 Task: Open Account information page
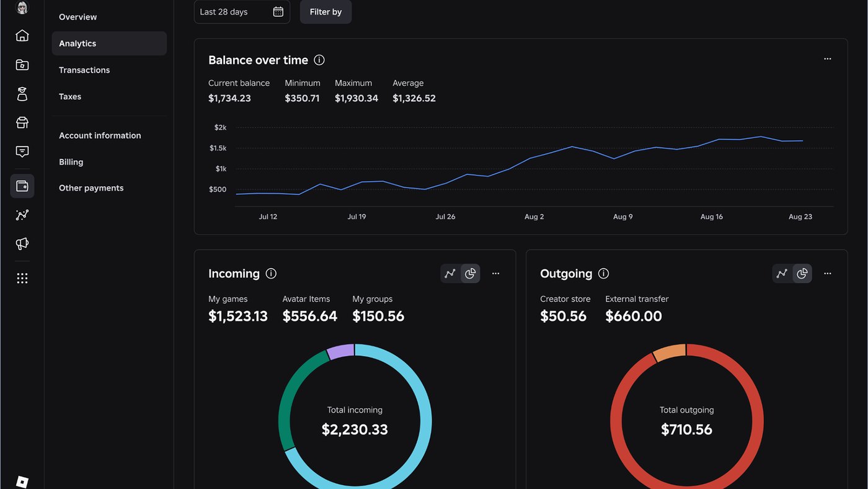(x=109, y=135)
